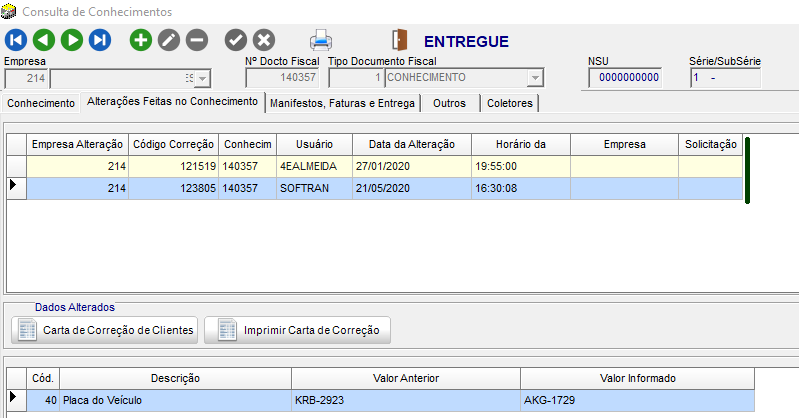The height and width of the screenshot is (418, 799).
Task: Click Horário da column header
Action: (521, 144)
